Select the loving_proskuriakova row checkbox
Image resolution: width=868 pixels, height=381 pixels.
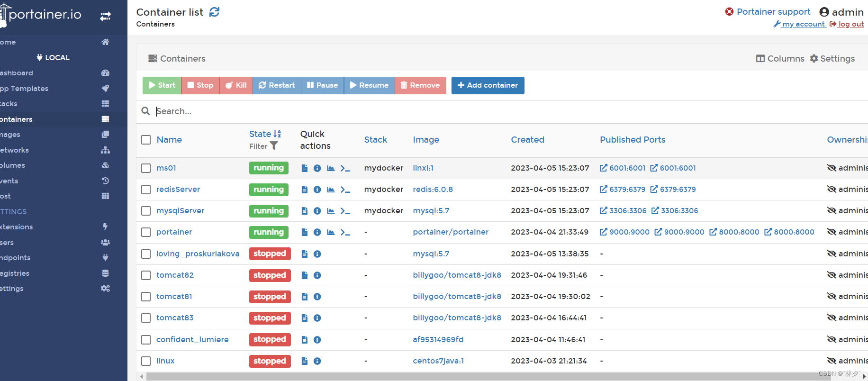point(146,254)
